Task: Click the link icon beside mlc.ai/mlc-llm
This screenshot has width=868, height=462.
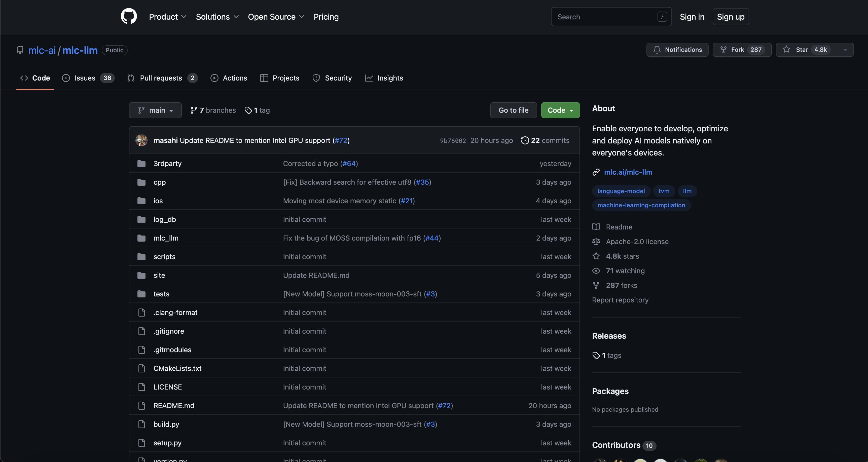Action: pos(596,172)
